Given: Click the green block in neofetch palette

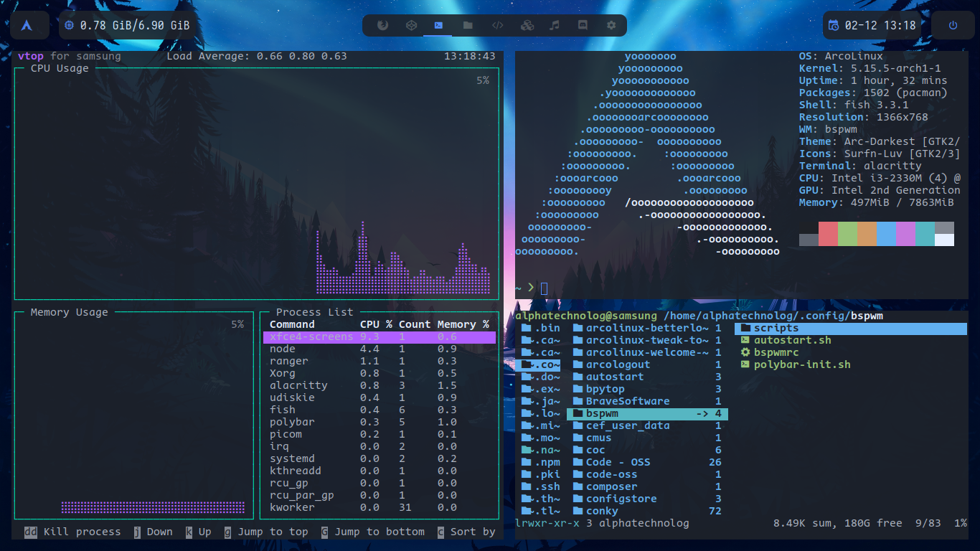Looking at the screenshot, I should click(847, 234).
